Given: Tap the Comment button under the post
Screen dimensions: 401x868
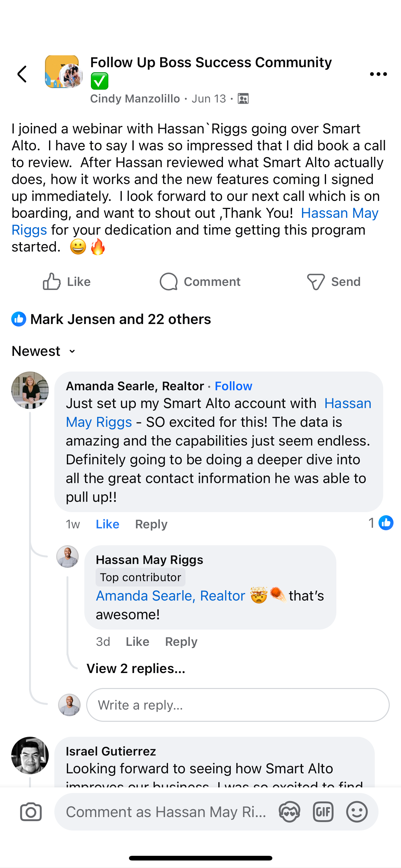Looking at the screenshot, I should tap(200, 282).
